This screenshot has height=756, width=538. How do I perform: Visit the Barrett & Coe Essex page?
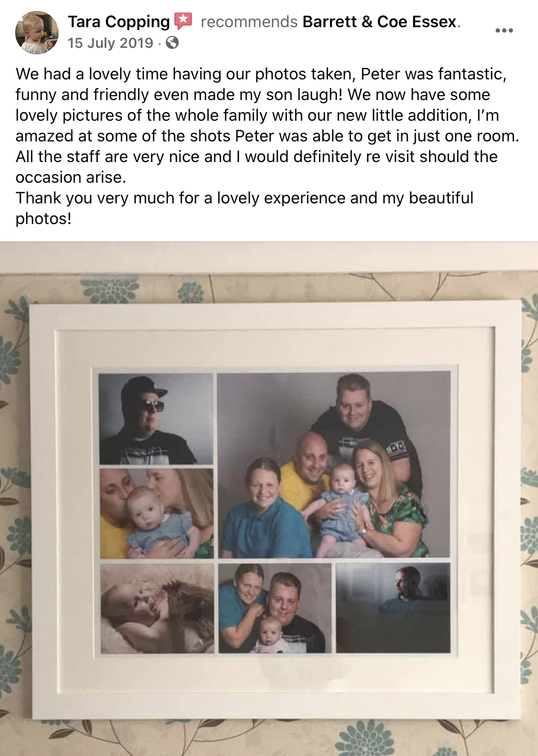(x=380, y=22)
